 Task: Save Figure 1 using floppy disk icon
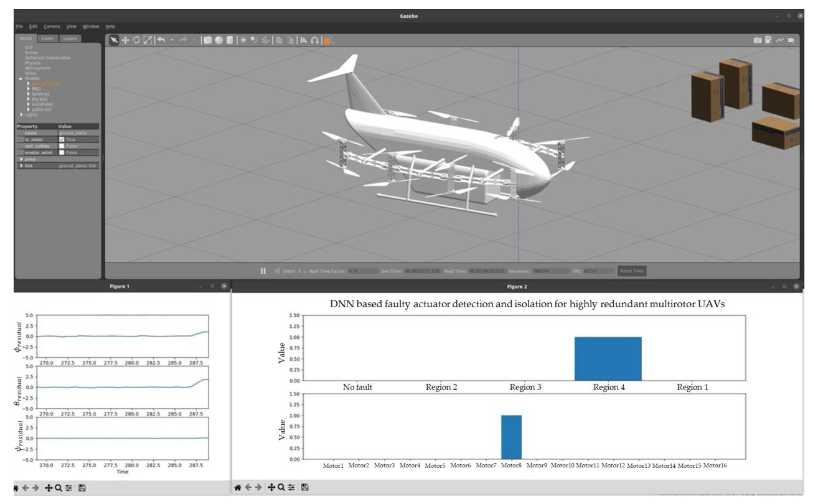coord(82,488)
